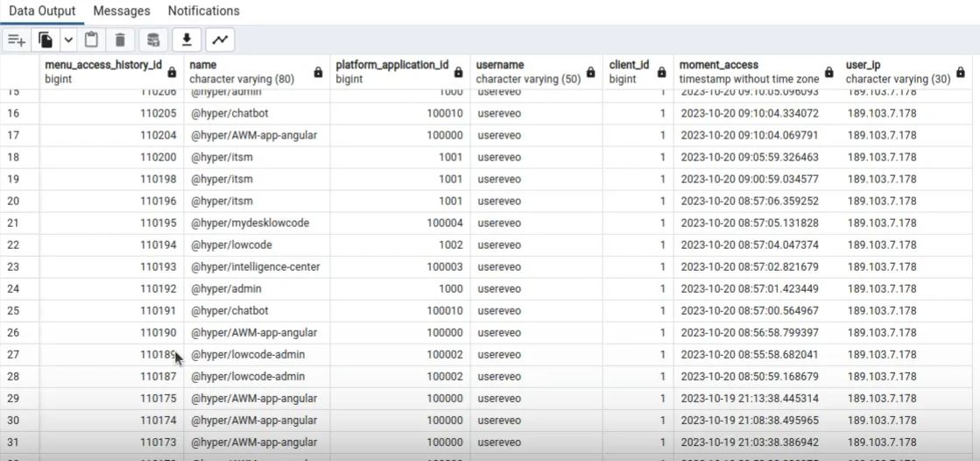Screen dimensions: 980x461
Task: Click platform id 1002 cell
Action: (400, 245)
